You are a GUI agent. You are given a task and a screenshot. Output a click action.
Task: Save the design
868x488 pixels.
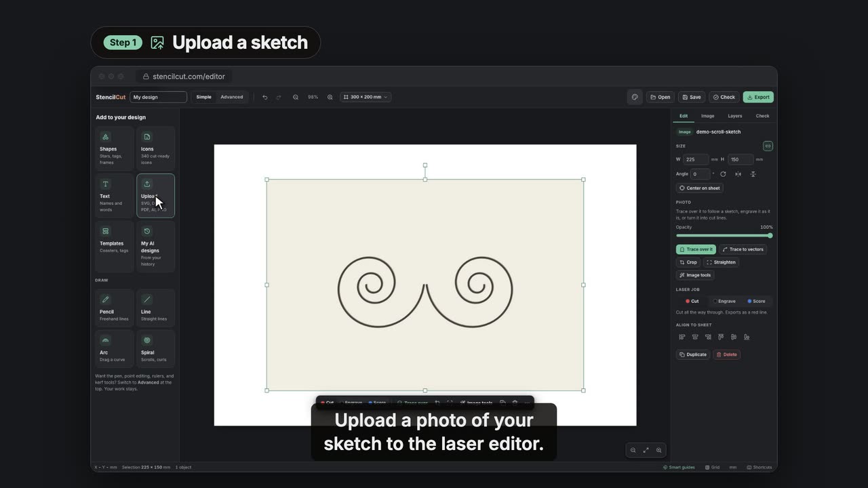point(692,97)
